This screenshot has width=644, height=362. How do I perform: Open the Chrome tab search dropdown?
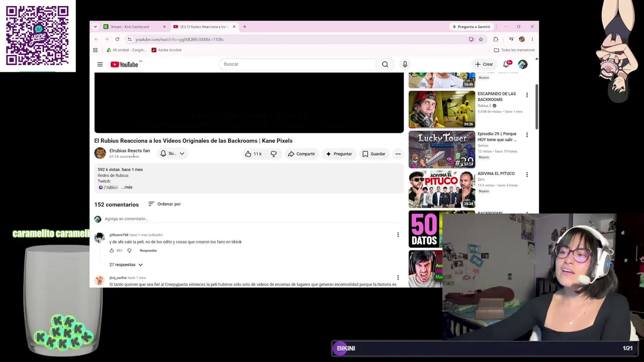click(x=95, y=27)
